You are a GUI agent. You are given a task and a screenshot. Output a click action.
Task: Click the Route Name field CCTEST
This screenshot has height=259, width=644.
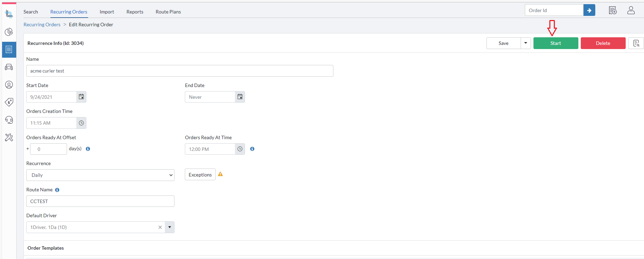point(100,201)
